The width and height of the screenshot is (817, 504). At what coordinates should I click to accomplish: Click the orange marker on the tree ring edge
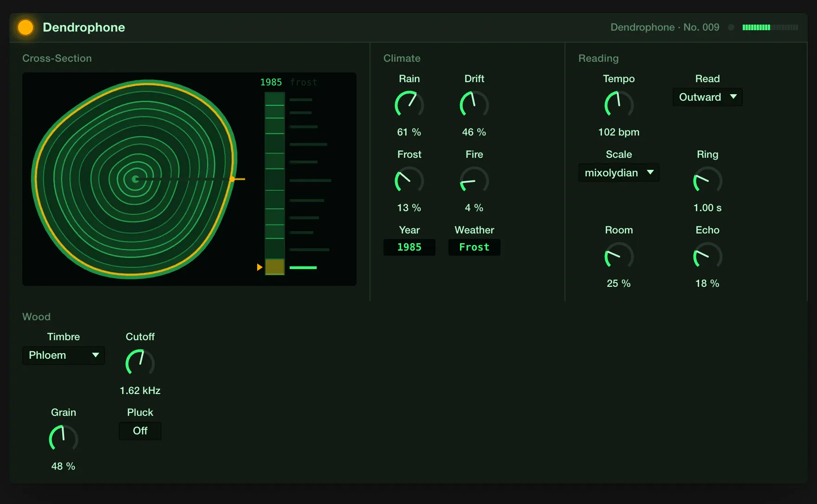[232, 179]
